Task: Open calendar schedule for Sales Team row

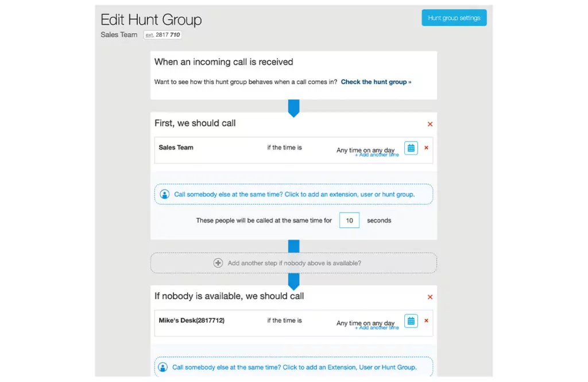Action: tap(411, 148)
